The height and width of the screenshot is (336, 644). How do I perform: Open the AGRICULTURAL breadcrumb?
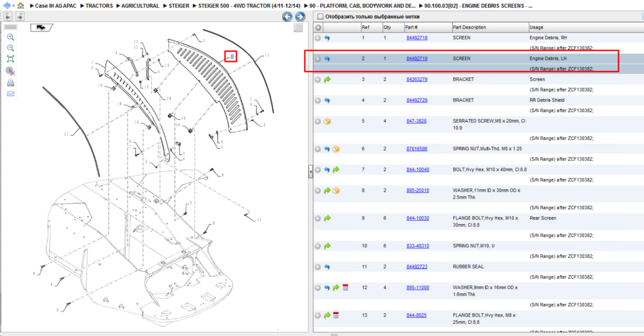point(140,6)
